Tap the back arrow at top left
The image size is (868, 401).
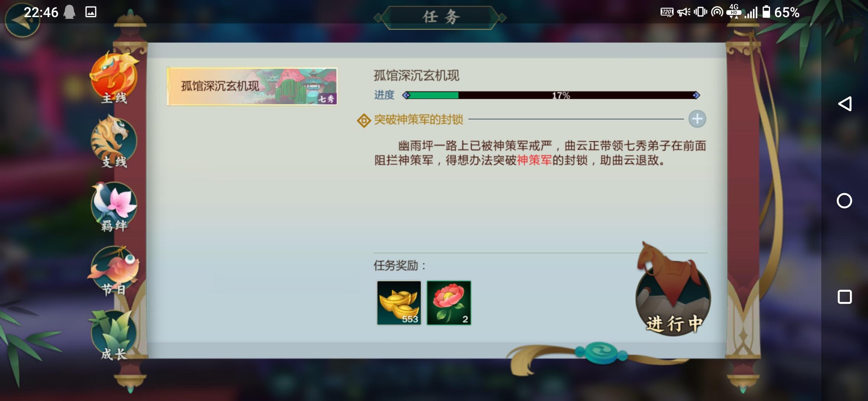point(22,20)
